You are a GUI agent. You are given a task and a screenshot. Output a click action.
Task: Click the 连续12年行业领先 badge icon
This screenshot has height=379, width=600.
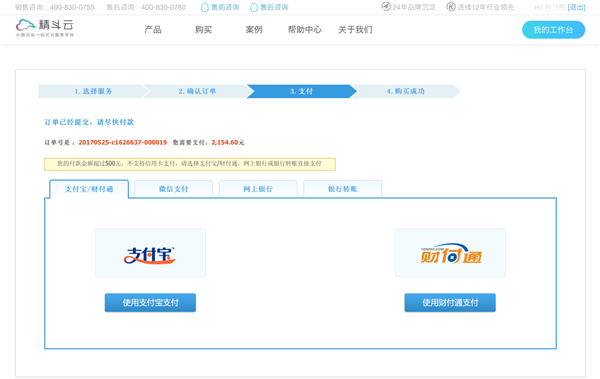point(451,7)
